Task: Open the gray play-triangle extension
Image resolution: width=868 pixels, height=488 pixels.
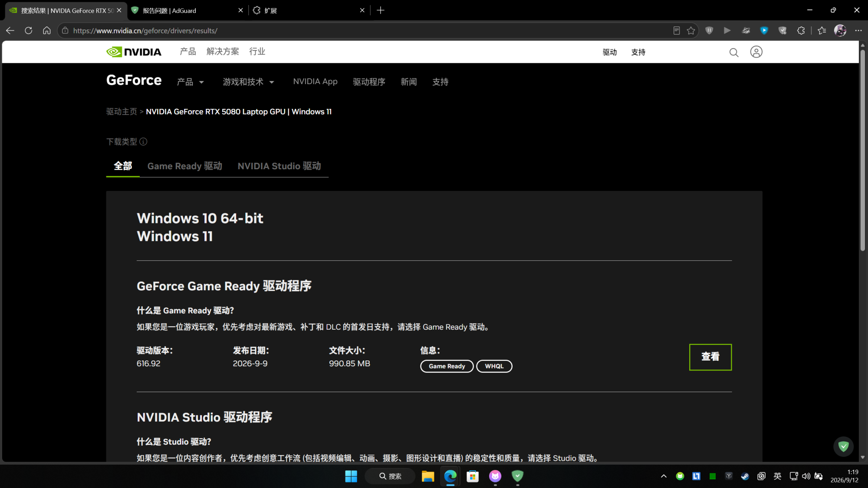Action: tap(727, 30)
